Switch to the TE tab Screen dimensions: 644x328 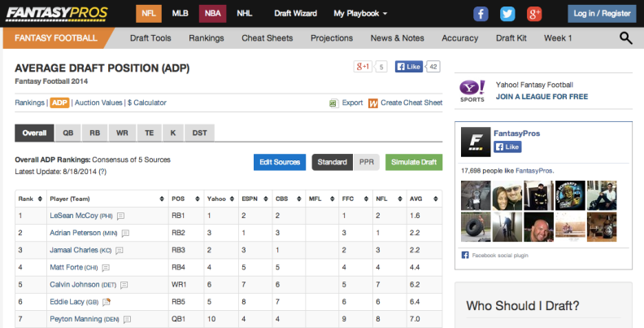tap(149, 133)
